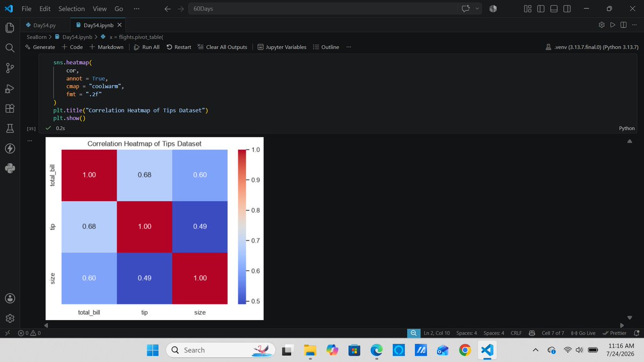Viewport: 644px width, 362px height.
Task: Toggle the primary side bar layout
Action: pos(540,9)
